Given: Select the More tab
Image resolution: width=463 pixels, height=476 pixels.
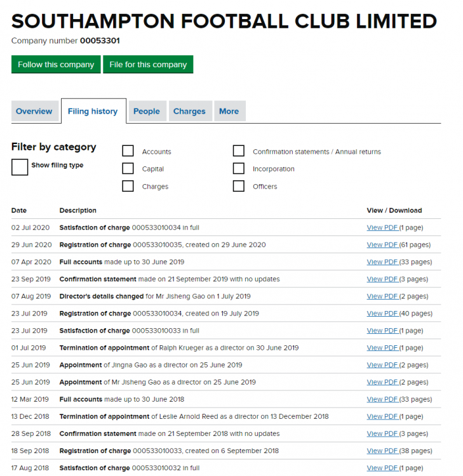Looking at the screenshot, I should (x=229, y=111).
